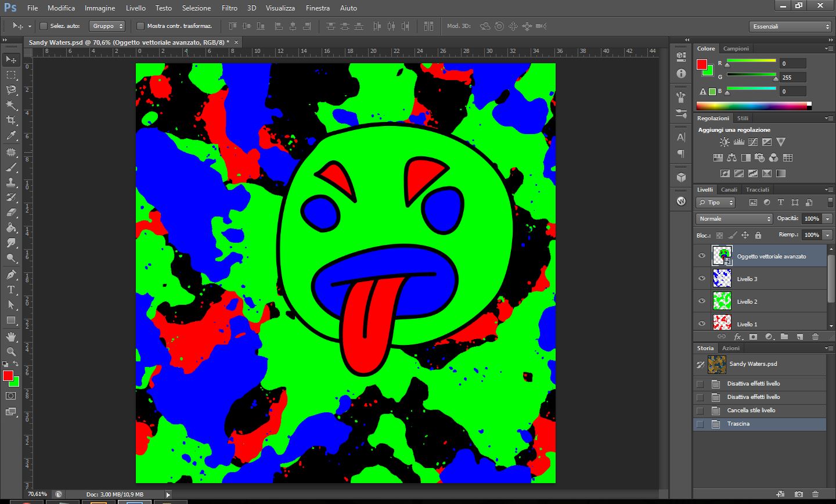Select the Path Selection arrow tool
Viewport: 836px width, 504px height.
click(x=11, y=304)
